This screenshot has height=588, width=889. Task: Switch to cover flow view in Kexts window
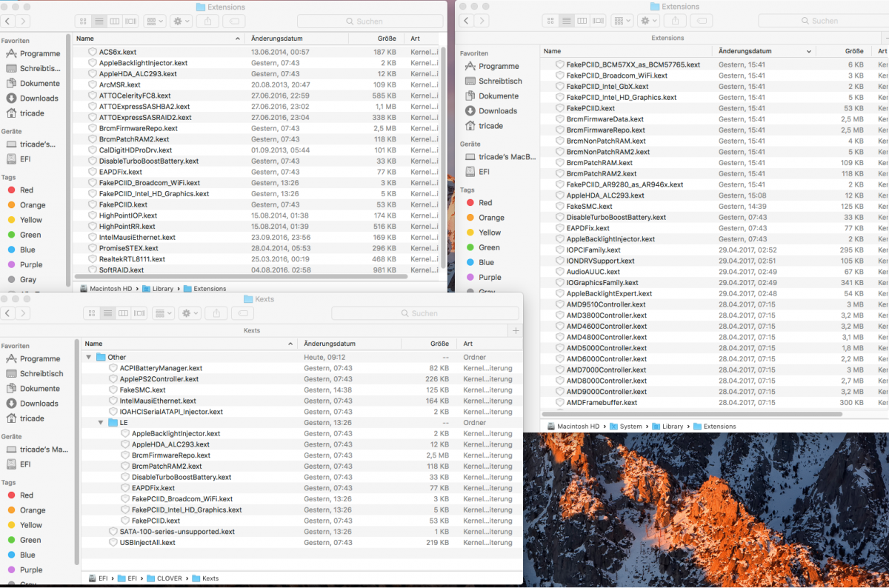pos(139,313)
